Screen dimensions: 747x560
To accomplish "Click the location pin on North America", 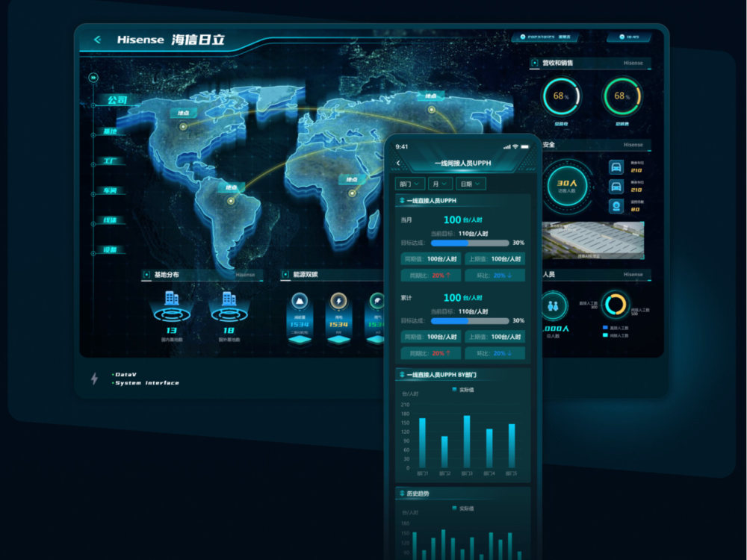I will pyautogui.click(x=183, y=127).
